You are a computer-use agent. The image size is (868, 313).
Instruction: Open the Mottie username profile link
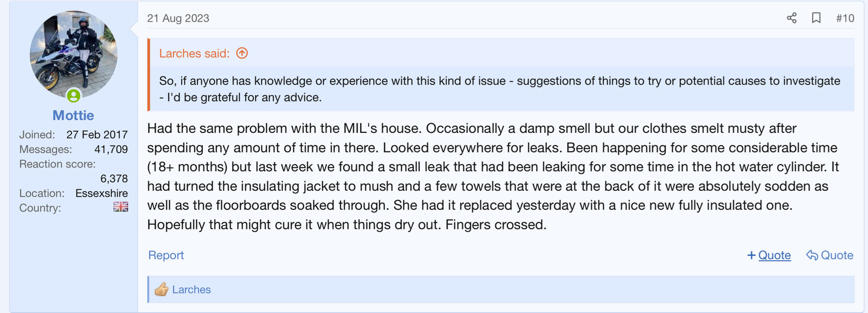[73, 116]
